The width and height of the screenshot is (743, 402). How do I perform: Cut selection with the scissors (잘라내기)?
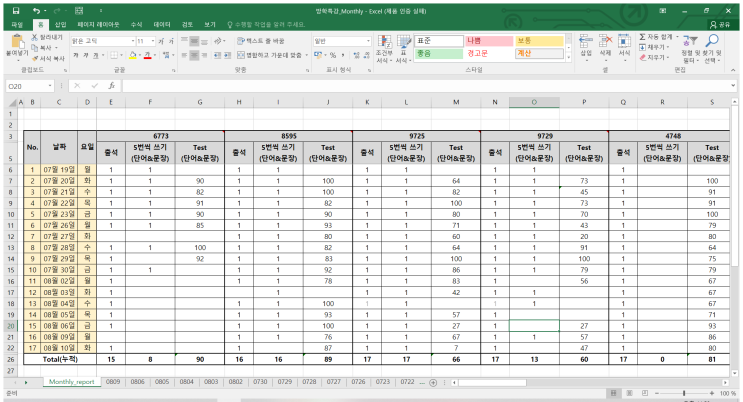click(47, 37)
